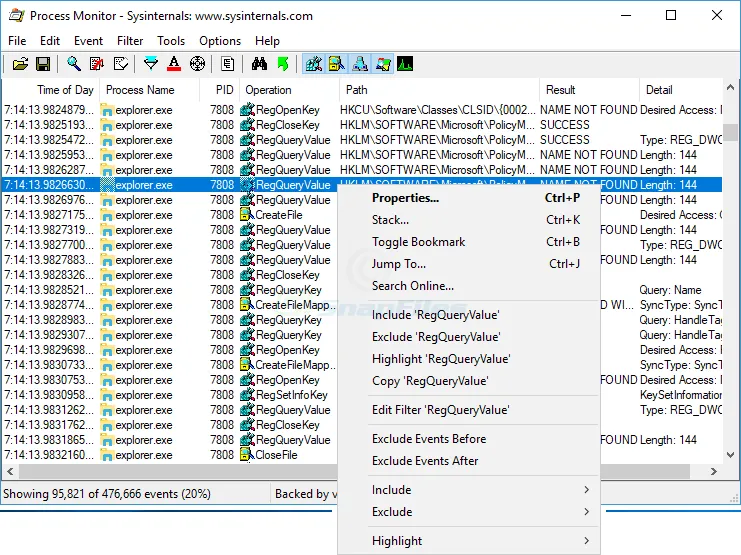Sort by PID column header
The image size is (741, 555).
point(219,90)
